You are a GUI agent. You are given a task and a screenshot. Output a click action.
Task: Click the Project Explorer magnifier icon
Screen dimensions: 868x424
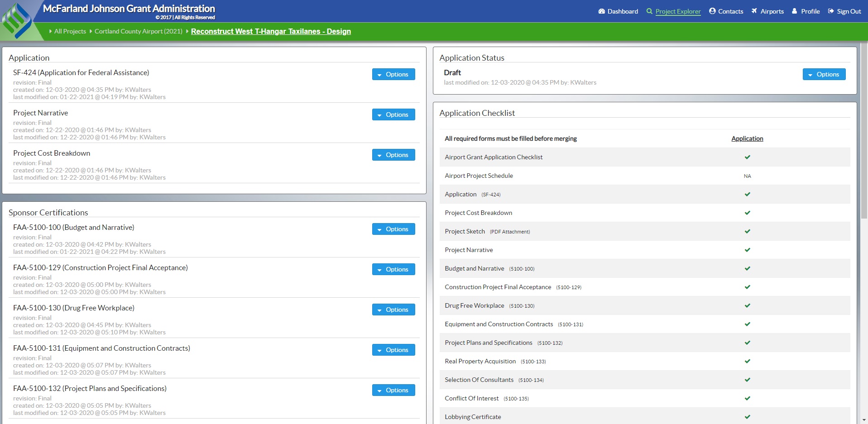tap(649, 11)
